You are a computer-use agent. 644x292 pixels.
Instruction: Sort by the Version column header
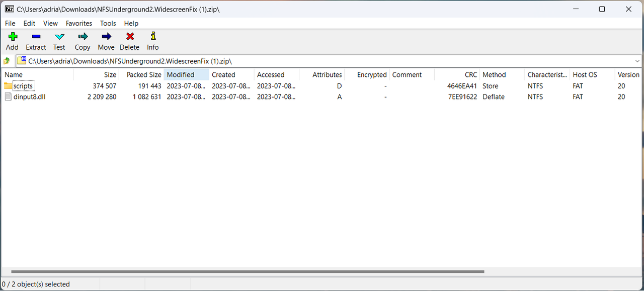point(629,74)
